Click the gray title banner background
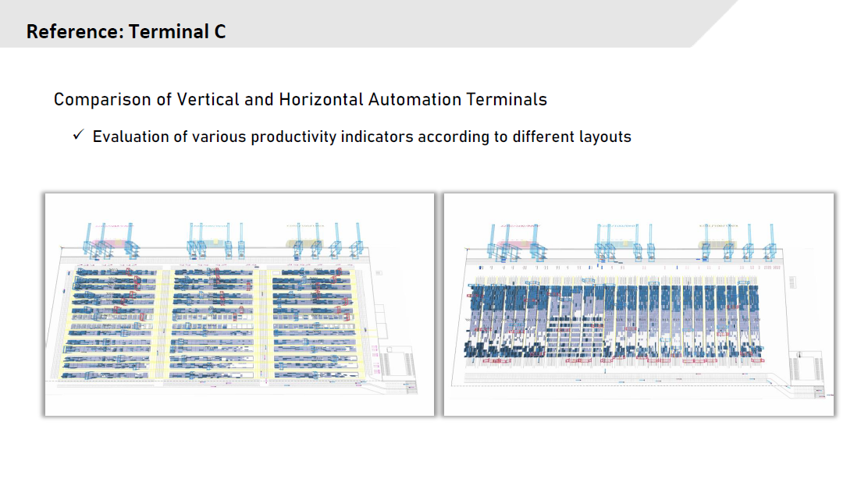 pyautogui.click(x=468, y=23)
